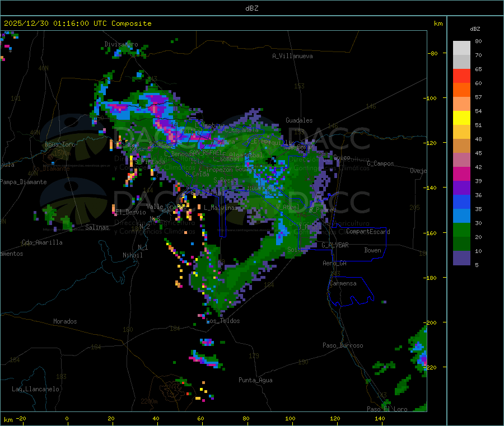This screenshot has height=426, width=504.
Task: Select the 'Morados' place label
Action: click(65, 321)
